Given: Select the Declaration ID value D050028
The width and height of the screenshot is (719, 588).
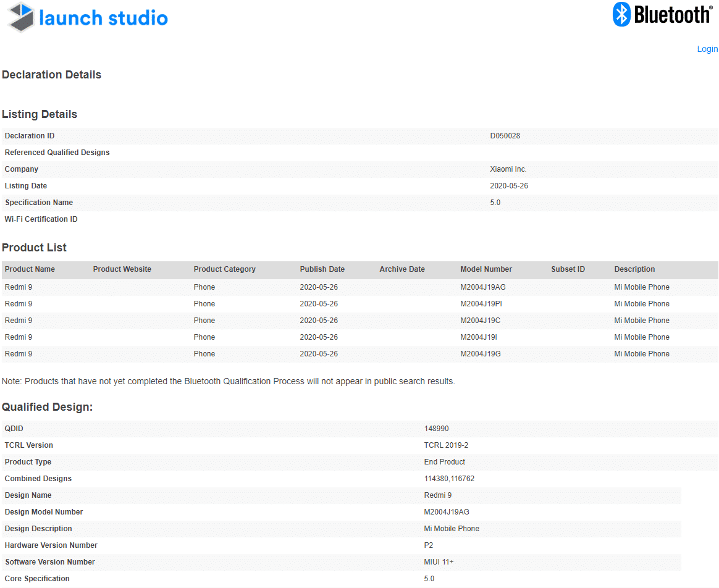Looking at the screenshot, I should (505, 136).
